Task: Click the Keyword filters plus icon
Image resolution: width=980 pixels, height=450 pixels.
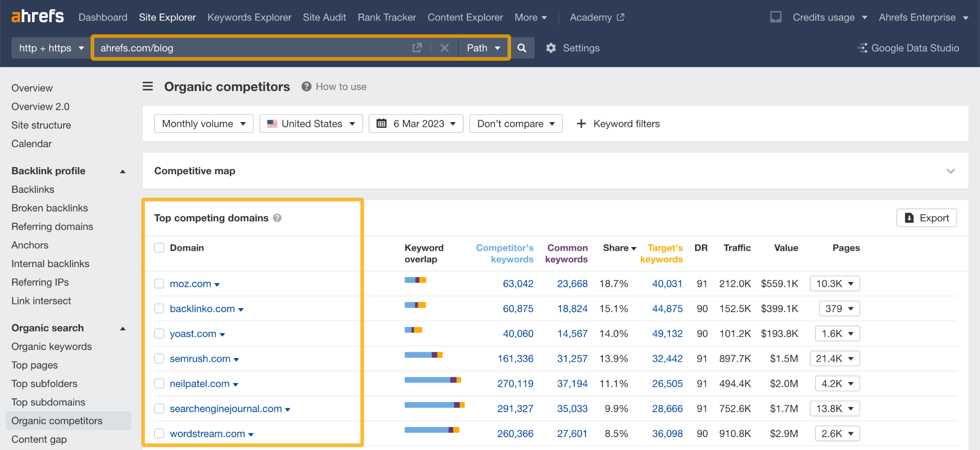Action: 580,124
